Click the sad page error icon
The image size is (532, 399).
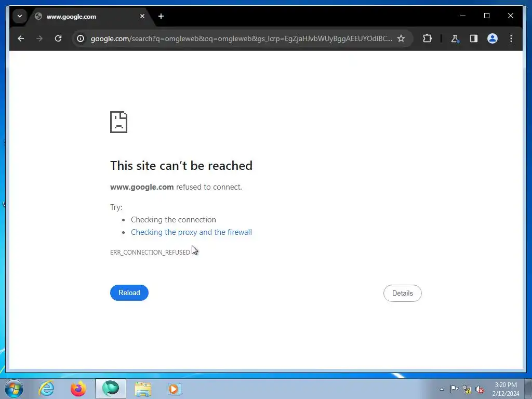click(119, 122)
